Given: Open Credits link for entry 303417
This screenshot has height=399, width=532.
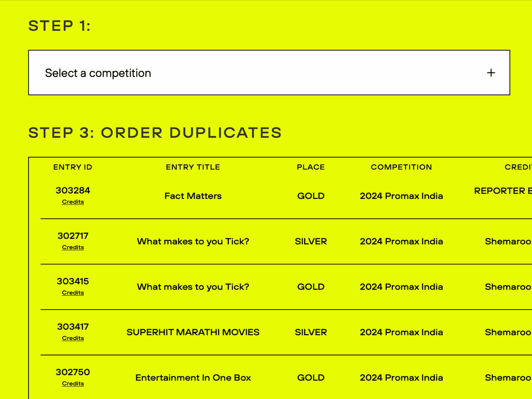Looking at the screenshot, I should [x=73, y=338].
